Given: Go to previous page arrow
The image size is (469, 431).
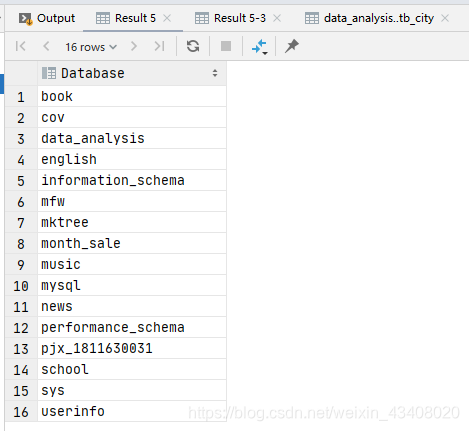Looking at the screenshot, I should pos(46,46).
